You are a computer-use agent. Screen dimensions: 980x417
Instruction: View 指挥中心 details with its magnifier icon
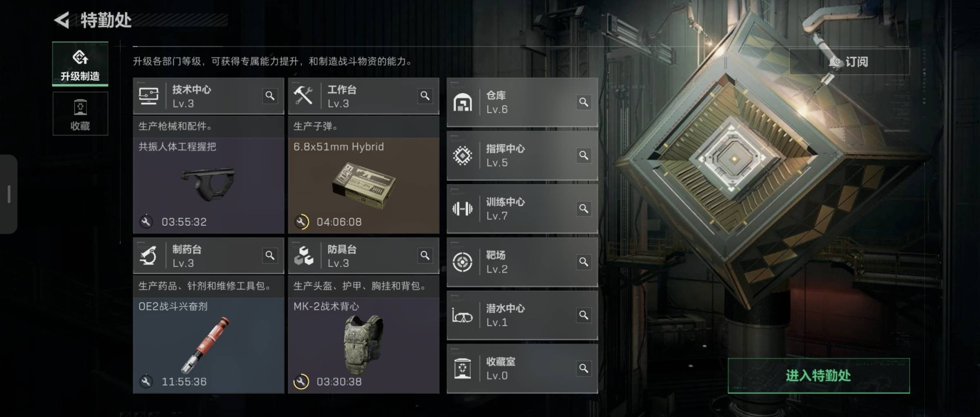pyautogui.click(x=584, y=155)
